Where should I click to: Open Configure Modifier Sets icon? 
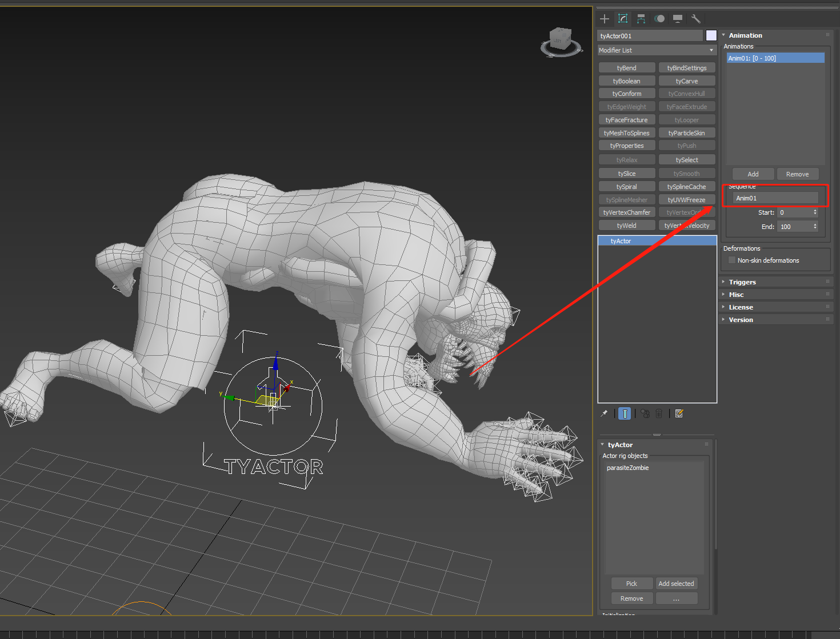679,413
